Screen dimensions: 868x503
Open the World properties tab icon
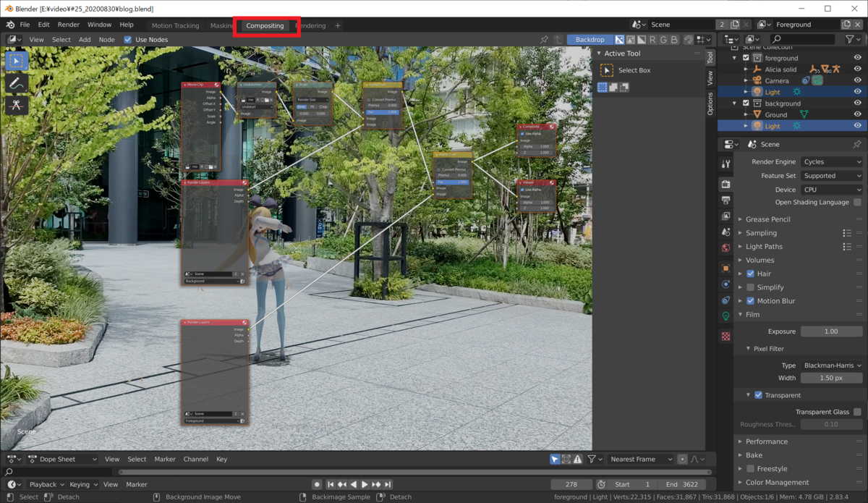(x=726, y=248)
